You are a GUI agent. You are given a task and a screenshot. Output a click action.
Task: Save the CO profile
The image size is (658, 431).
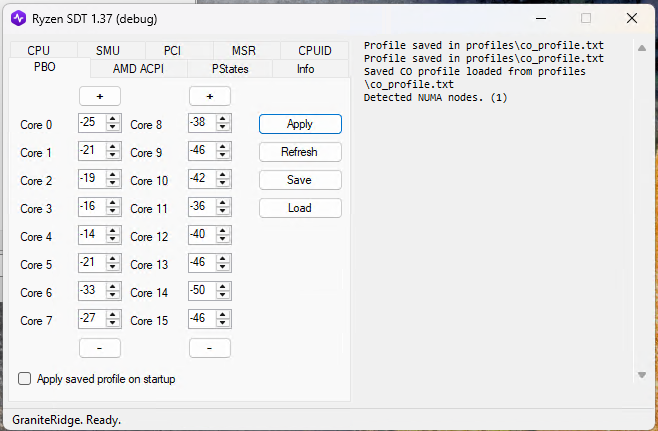pyautogui.click(x=300, y=180)
